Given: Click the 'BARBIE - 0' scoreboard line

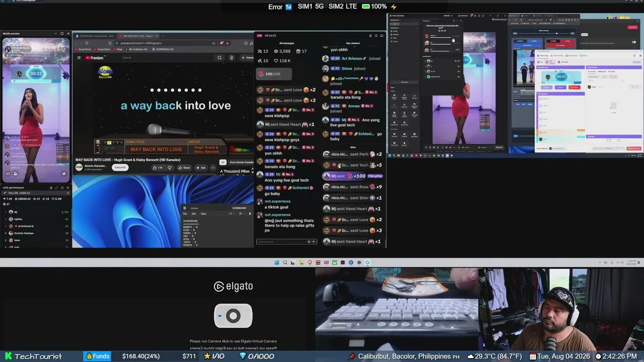Looking at the screenshot, I should (191, 226).
